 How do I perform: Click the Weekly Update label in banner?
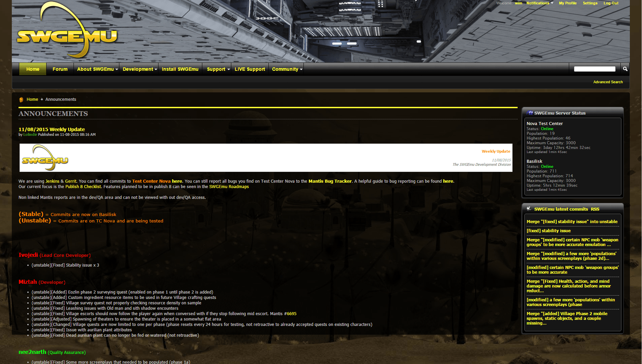pos(496,151)
